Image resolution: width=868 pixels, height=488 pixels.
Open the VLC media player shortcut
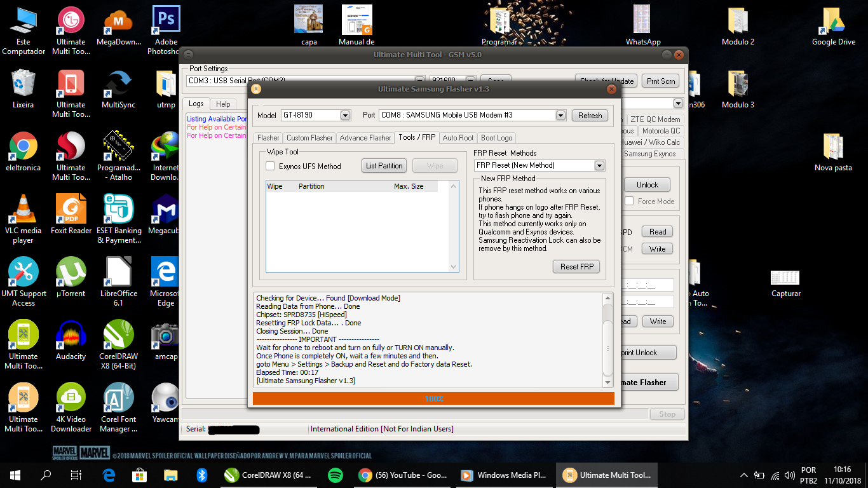tap(24, 219)
